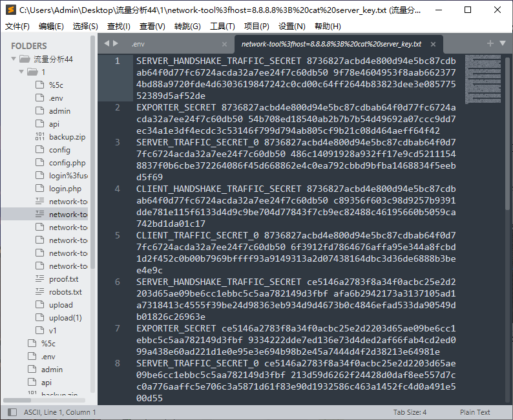Open v1 file in the sidebar
The image size is (513, 420).
point(53,331)
